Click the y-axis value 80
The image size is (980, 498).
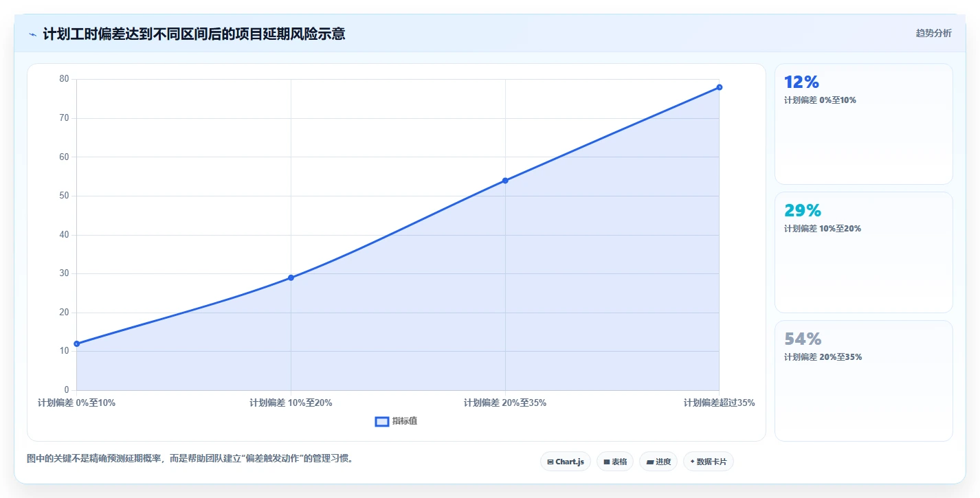click(x=65, y=79)
